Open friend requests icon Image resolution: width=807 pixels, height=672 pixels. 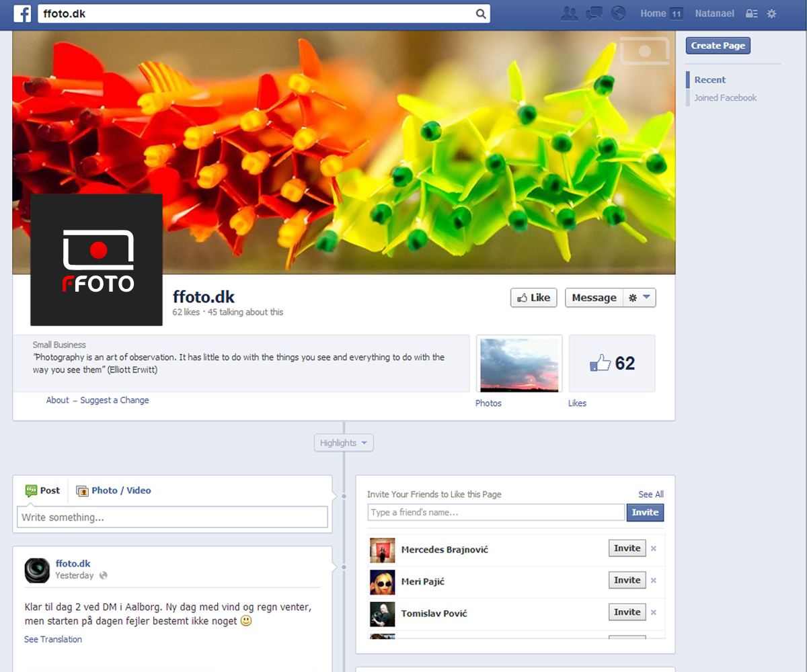tap(570, 13)
